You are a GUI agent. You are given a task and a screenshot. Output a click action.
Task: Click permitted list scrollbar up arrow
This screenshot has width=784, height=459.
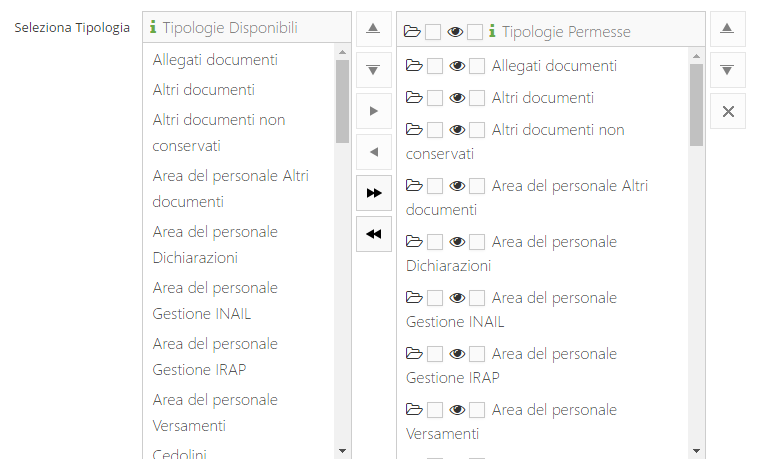[696, 56]
